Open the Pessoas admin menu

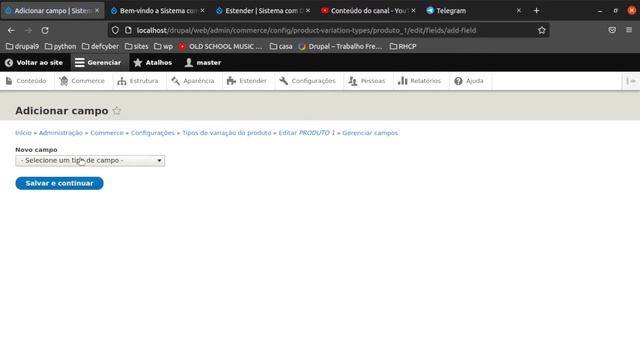367,81
